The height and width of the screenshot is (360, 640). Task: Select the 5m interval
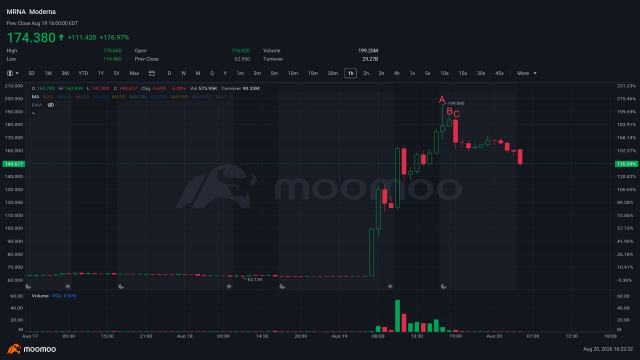click(x=274, y=73)
